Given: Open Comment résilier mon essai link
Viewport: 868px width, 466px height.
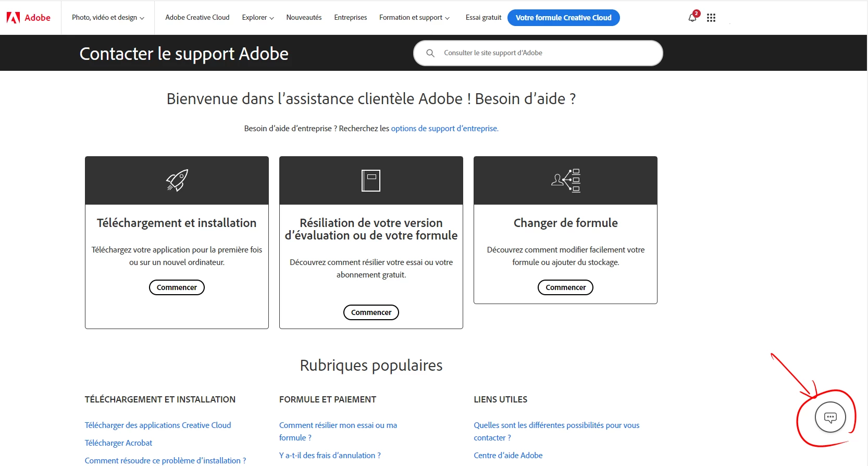Looking at the screenshot, I should point(338,432).
